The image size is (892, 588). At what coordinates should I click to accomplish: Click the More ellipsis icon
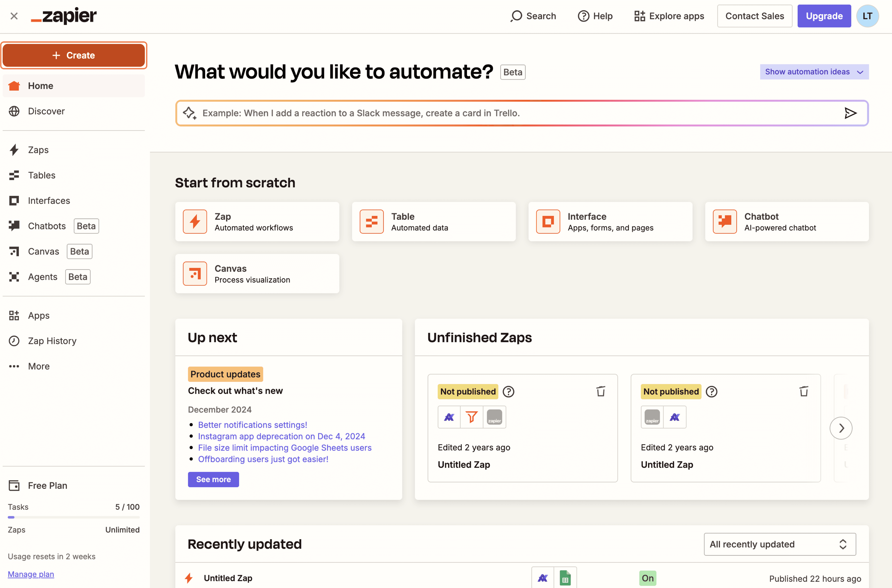coord(14,366)
